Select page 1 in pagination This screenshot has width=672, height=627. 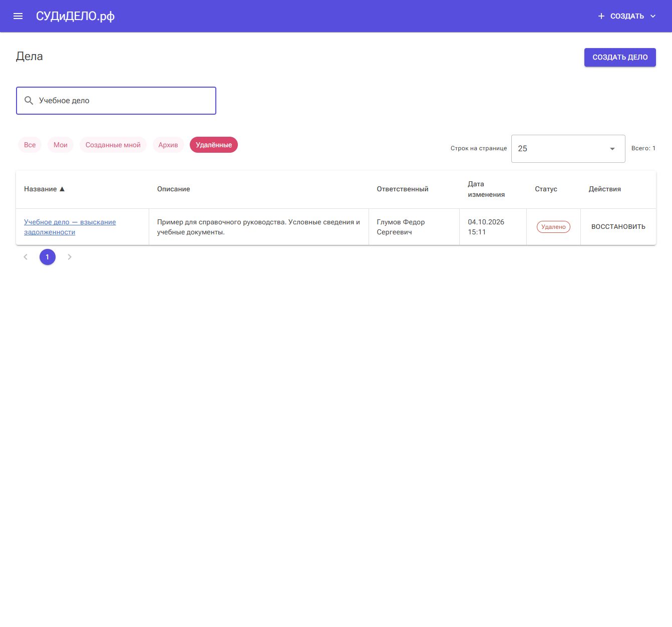click(x=48, y=257)
